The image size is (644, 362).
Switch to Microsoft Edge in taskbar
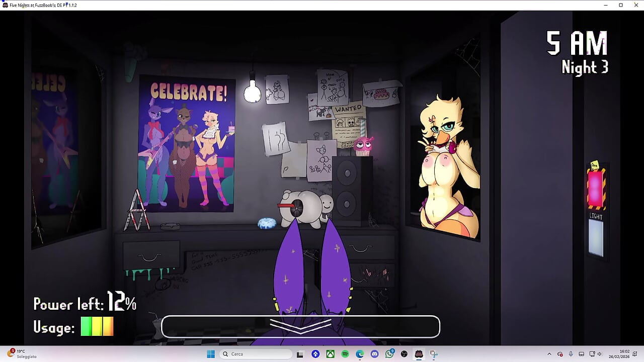[360, 354]
